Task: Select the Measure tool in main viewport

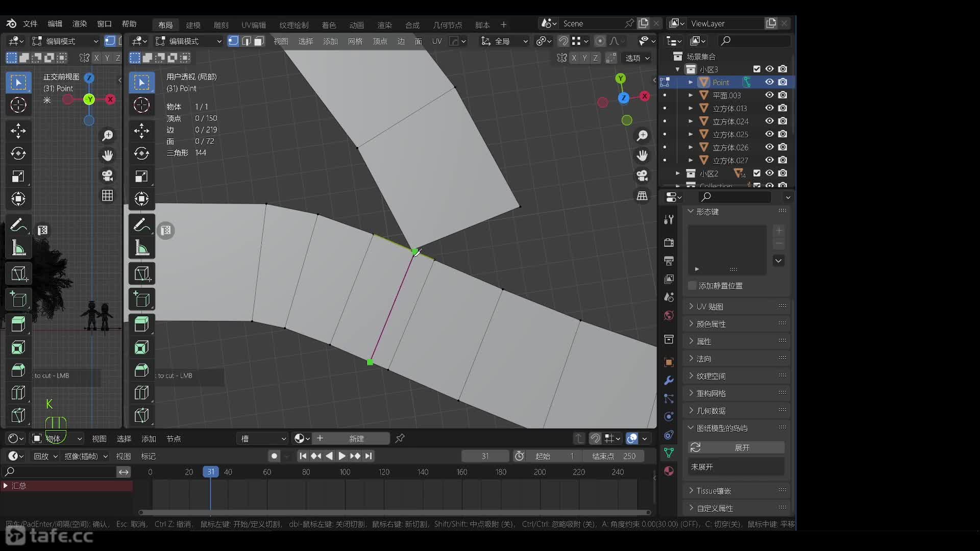Action: (141, 248)
